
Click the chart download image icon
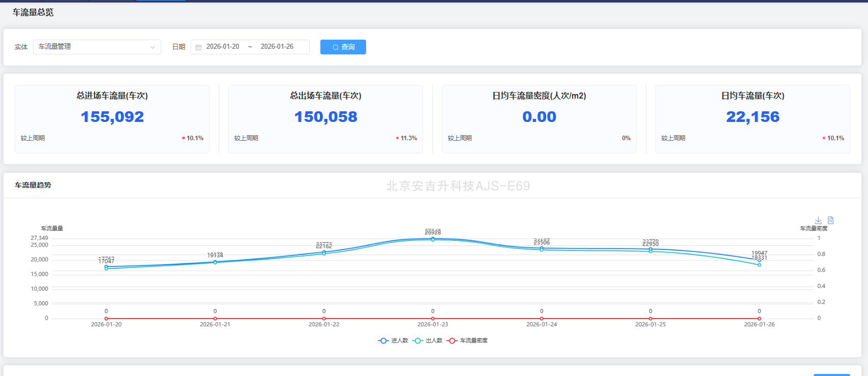click(818, 221)
